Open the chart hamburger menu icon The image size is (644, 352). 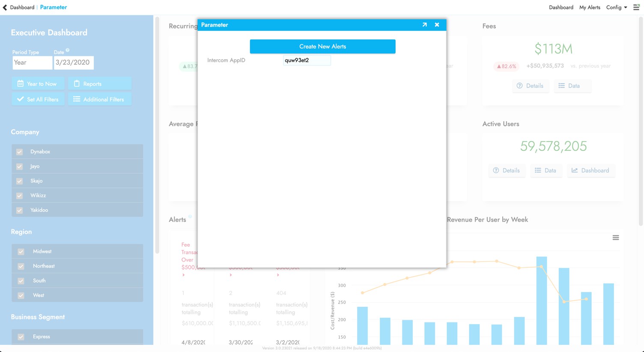(615, 238)
